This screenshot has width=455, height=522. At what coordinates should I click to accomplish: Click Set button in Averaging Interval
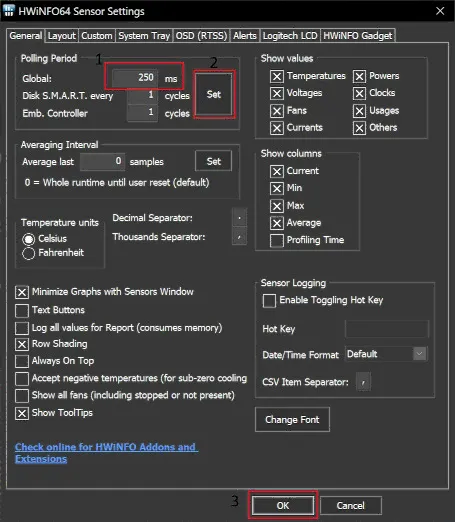pos(214,161)
